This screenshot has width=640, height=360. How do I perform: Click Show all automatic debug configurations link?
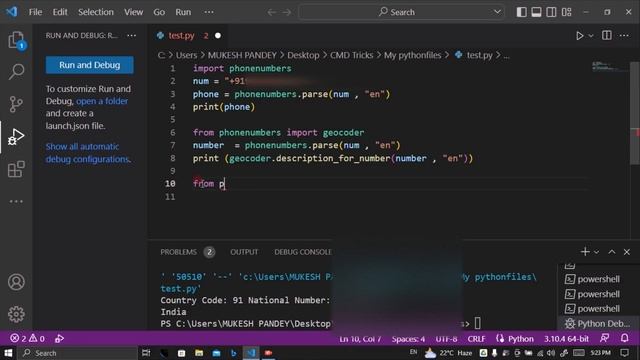[x=88, y=153]
